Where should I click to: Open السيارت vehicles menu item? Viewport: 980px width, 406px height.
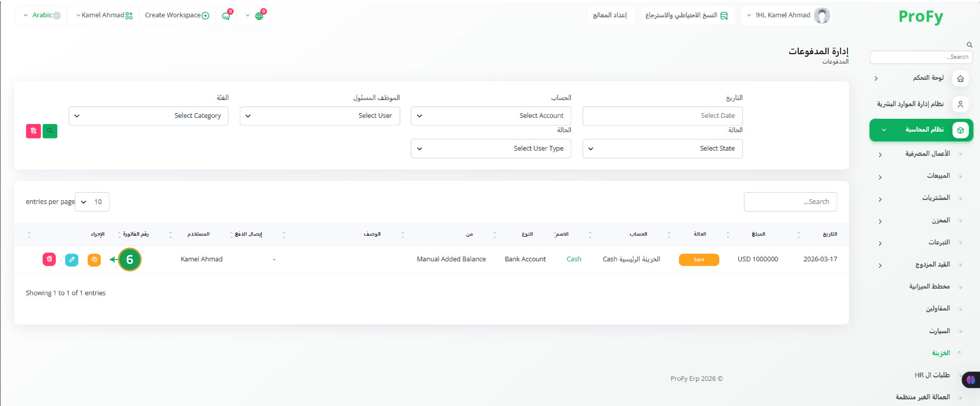click(x=939, y=331)
